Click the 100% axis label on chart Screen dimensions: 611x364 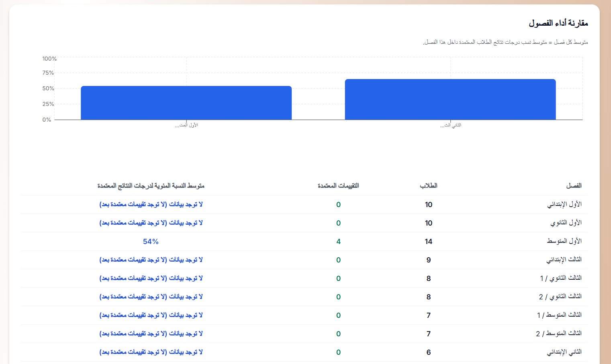[x=49, y=58]
